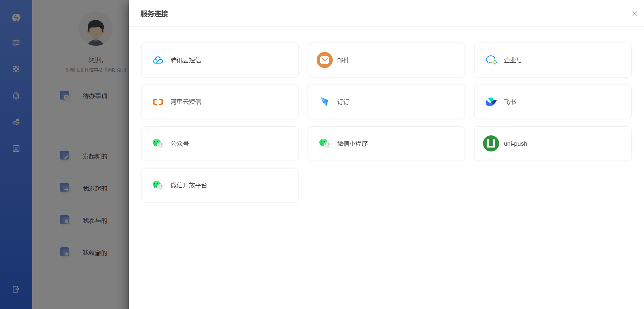Click the WeChat icon beside 微信小程序
Image resolution: width=644 pixels, height=309 pixels.
pyautogui.click(x=324, y=143)
